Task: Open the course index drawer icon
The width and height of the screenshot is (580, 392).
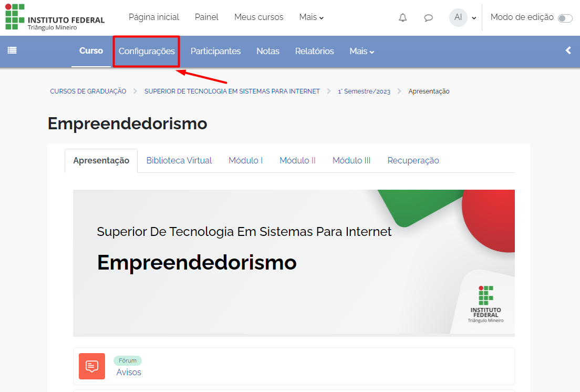Action: point(12,50)
